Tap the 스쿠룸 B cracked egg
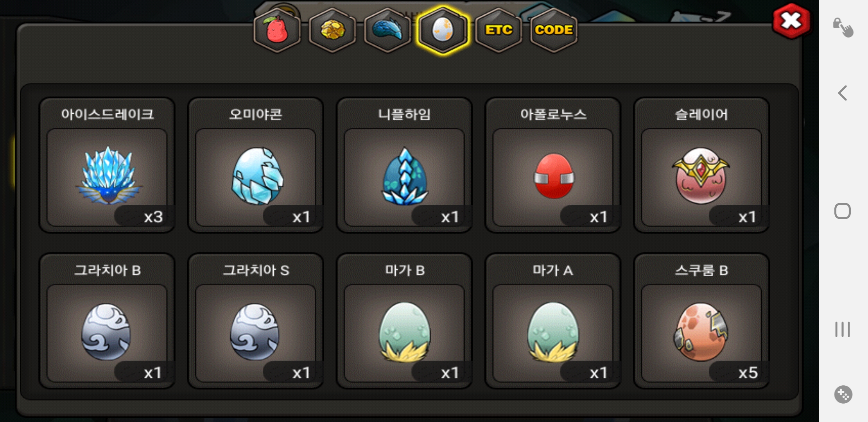Image resolution: width=868 pixels, height=422 pixels. 701,321
